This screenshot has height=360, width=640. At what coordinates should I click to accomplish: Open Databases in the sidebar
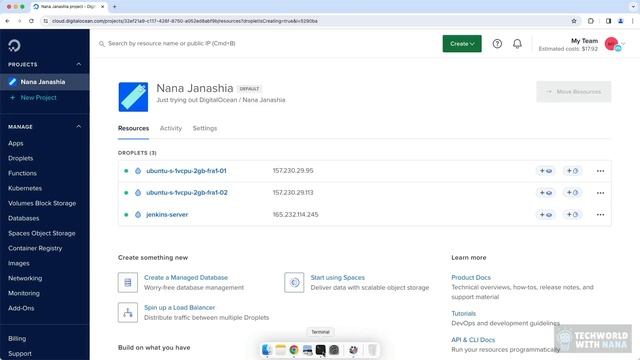point(24,218)
